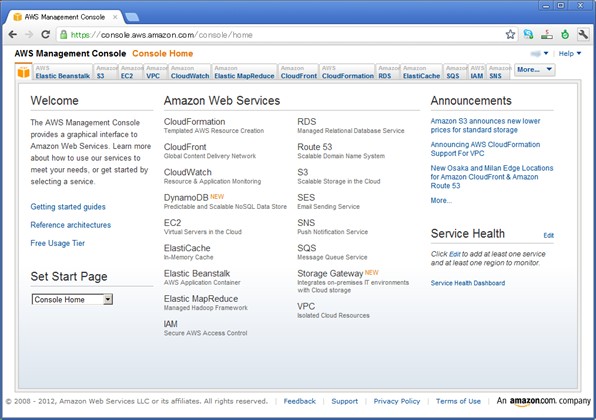Open the Free Usage Tier link

click(57, 243)
